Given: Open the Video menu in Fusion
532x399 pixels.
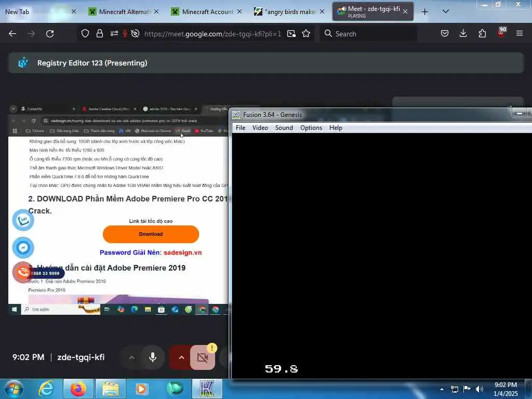Looking at the screenshot, I should (x=260, y=128).
